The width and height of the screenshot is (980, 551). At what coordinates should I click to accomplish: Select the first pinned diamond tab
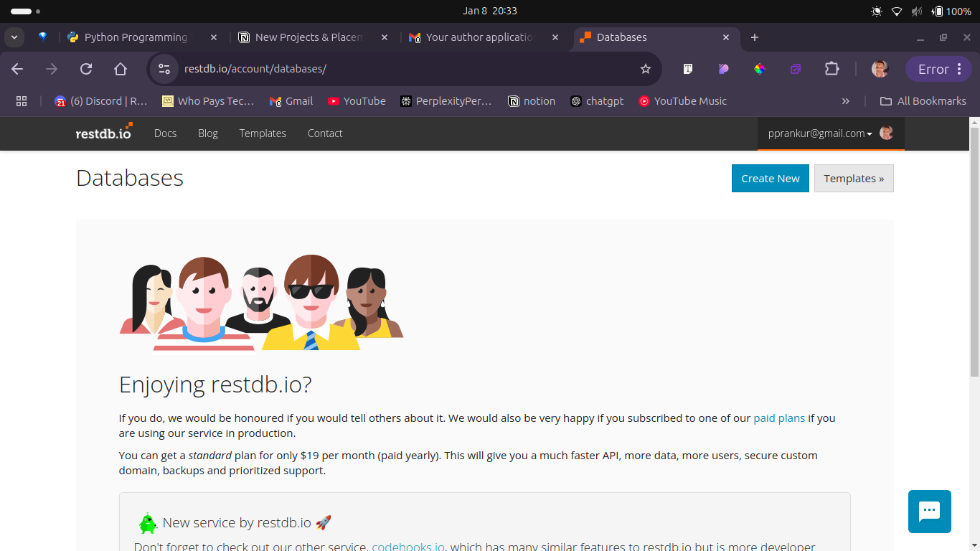click(x=43, y=37)
